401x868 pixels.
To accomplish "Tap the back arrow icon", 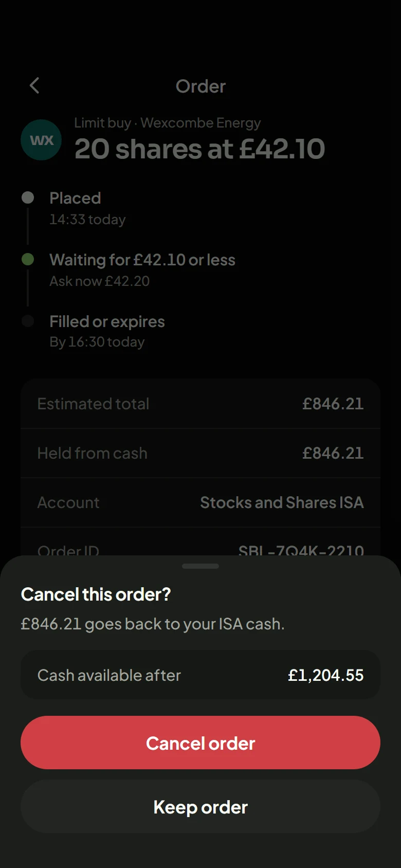I will click(x=34, y=86).
